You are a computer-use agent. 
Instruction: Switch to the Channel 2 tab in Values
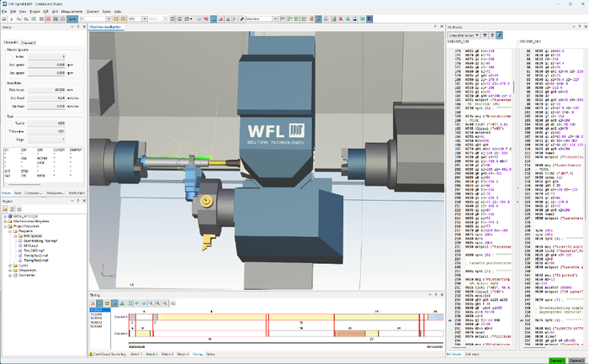[29, 42]
